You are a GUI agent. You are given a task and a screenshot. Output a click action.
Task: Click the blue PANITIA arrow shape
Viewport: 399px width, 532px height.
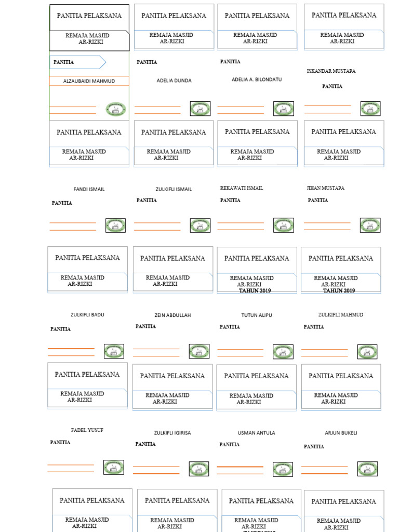[x=77, y=62]
